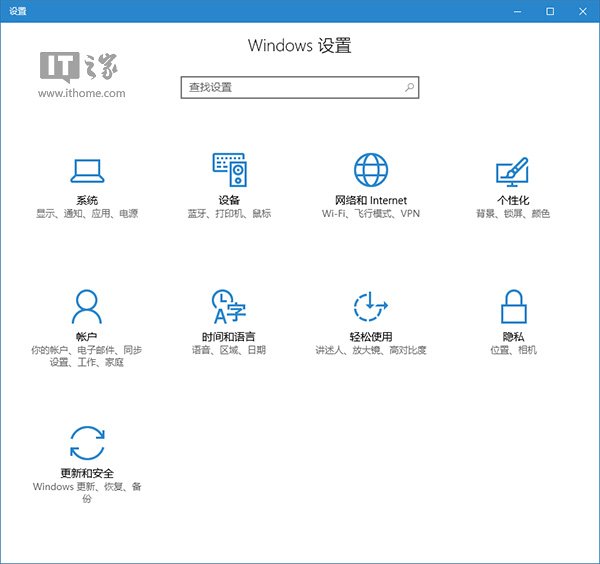Image resolution: width=600 pixels, height=564 pixels.
Task: Click the magnifier icon in search box
Action: click(409, 87)
